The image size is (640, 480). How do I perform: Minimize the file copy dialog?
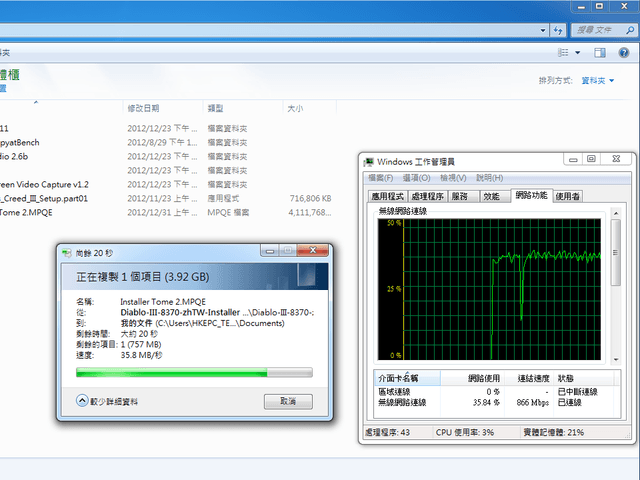click(270, 251)
